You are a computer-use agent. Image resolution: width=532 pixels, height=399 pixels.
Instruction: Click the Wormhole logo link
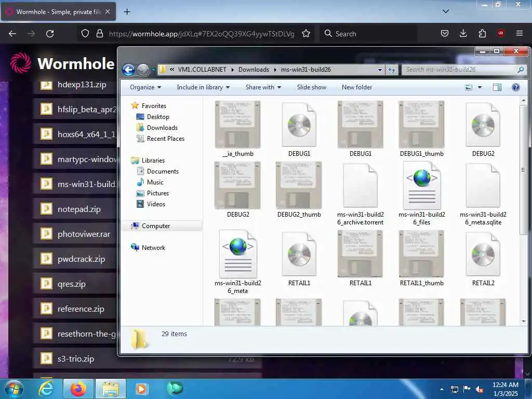(x=62, y=63)
